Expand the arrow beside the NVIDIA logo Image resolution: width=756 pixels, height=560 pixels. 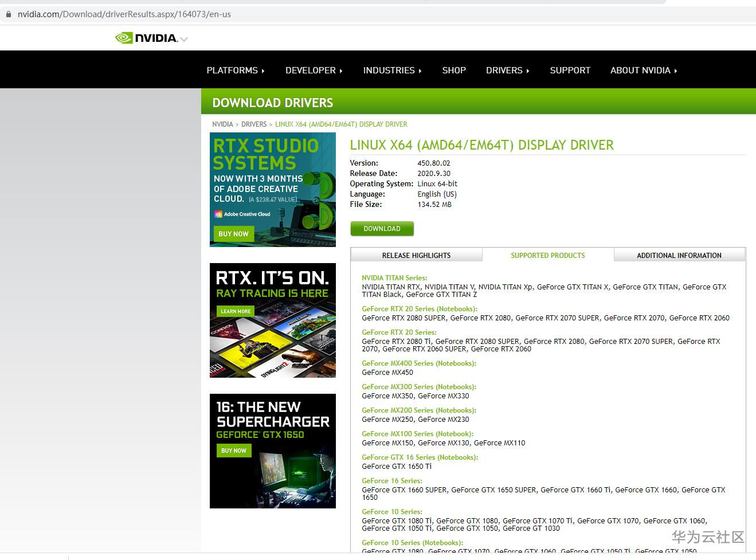183,40
